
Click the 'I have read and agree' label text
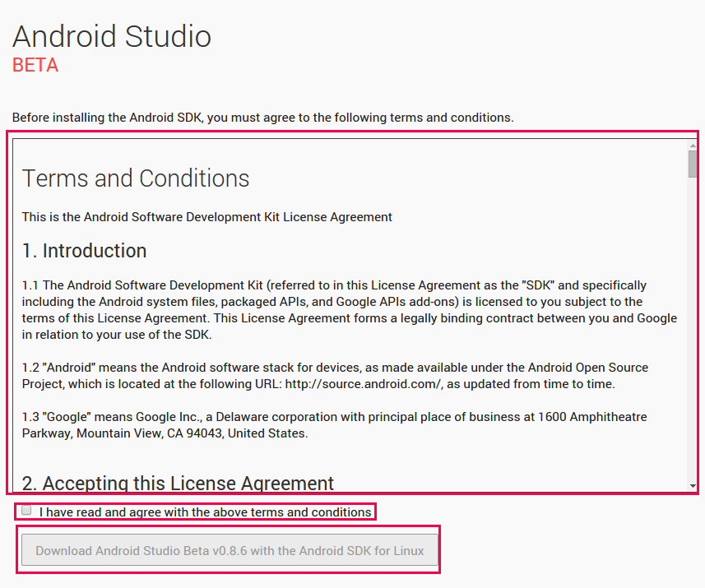coord(205,512)
